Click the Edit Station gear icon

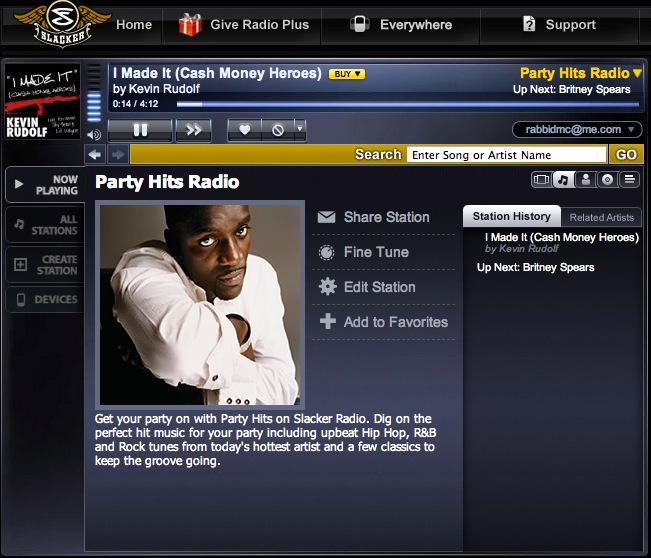[x=328, y=286]
